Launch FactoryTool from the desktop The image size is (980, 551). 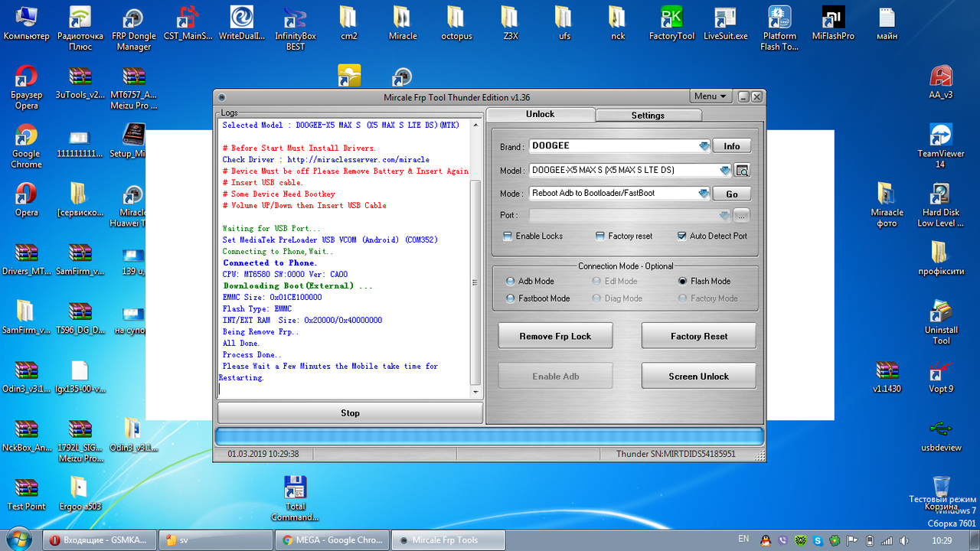(671, 24)
